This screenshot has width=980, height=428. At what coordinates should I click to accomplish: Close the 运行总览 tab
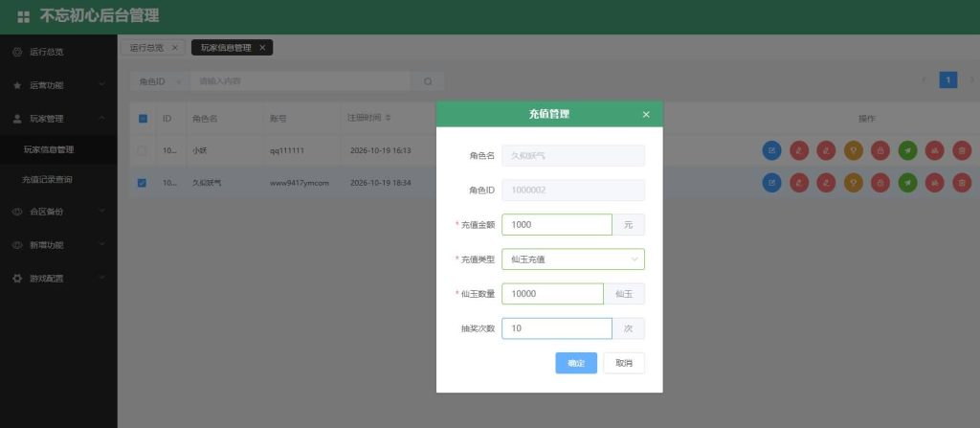click(x=175, y=48)
